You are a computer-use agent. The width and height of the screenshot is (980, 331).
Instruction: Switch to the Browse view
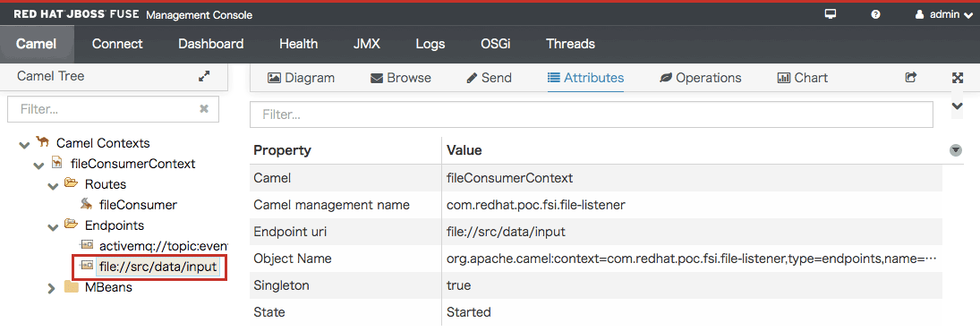pos(401,78)
